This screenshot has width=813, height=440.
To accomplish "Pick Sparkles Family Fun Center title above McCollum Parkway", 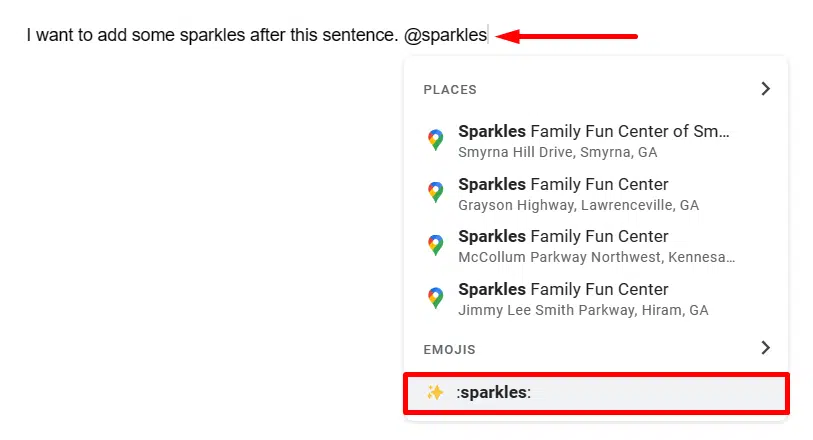I will point(563,236).
